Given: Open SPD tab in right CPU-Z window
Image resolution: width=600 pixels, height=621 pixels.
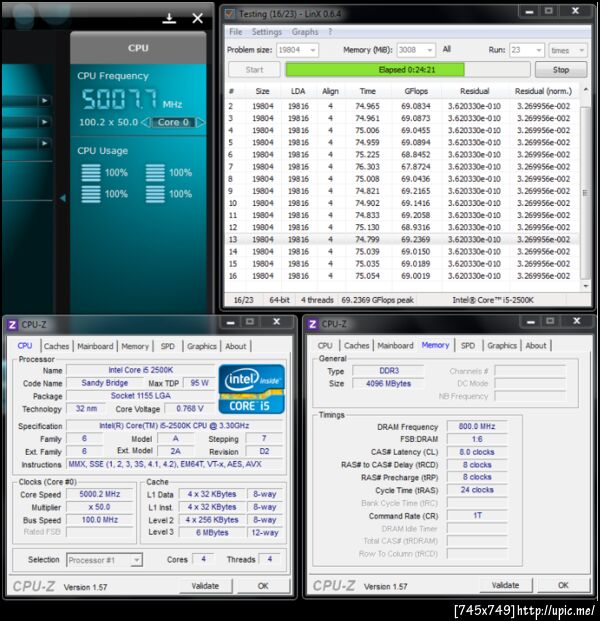Looking at the screenshot, I should 468,346.
